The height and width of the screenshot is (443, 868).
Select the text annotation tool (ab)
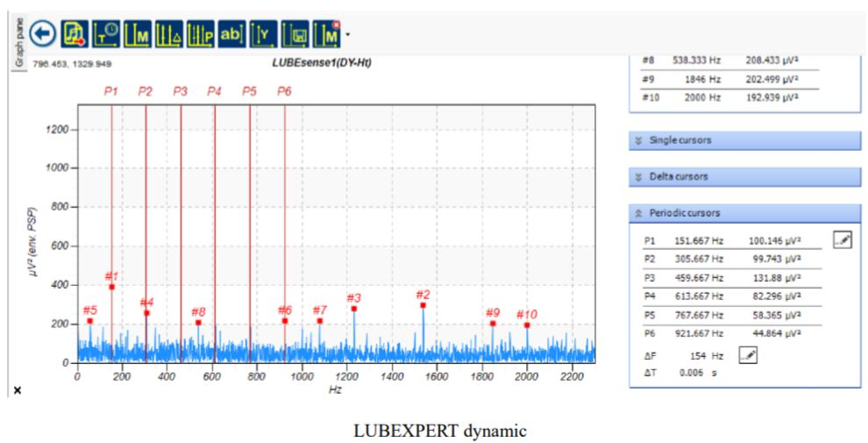tap(231, 34)
